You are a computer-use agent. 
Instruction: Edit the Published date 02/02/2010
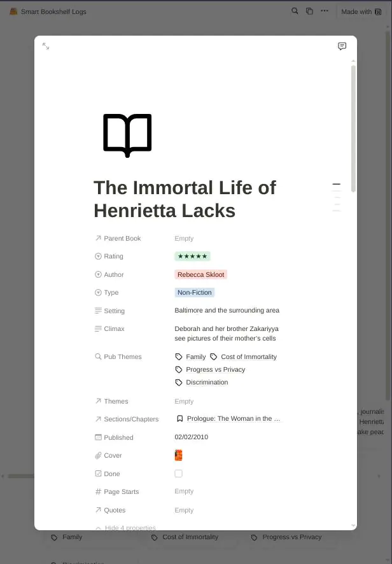(x=192, y=437)
